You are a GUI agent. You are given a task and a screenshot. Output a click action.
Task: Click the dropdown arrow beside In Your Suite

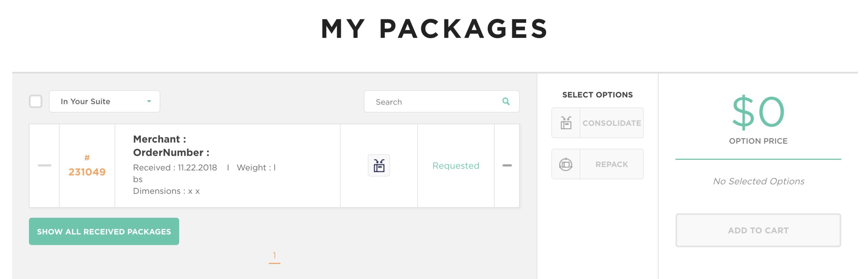pos(149,101)
